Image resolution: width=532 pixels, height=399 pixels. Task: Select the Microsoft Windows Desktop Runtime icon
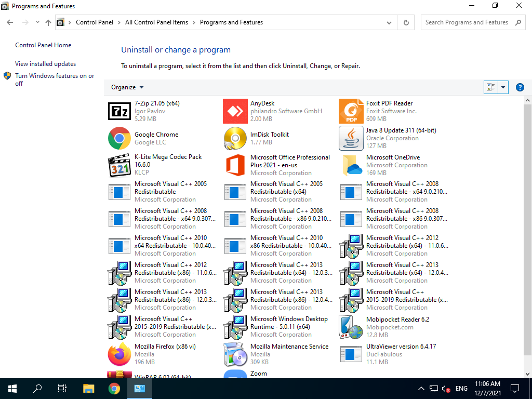[235, 327]
